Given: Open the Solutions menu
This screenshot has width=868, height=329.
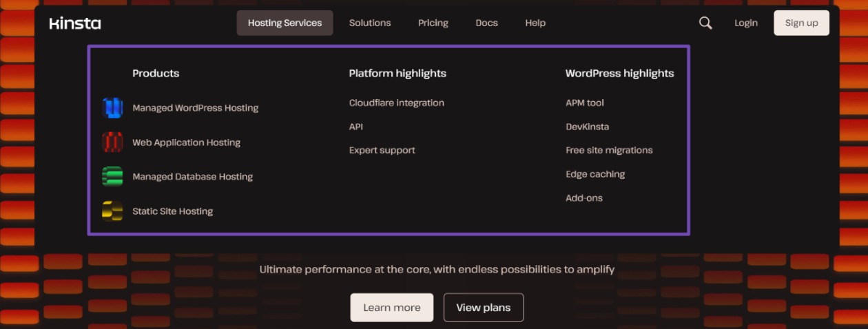Looking at the screenshot, I should (x=370, y=23).
